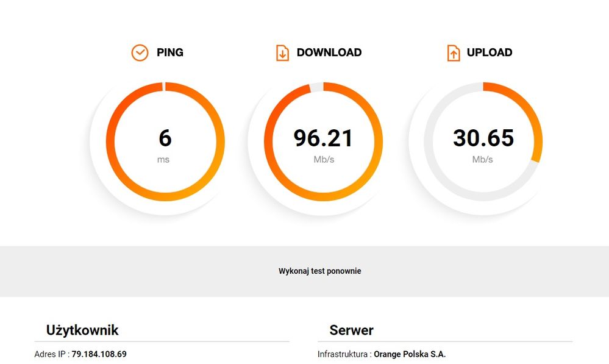The width and height of the screenshot is (609, 364).
Task: Click the Mb/s unit under download
Action: 323,160
